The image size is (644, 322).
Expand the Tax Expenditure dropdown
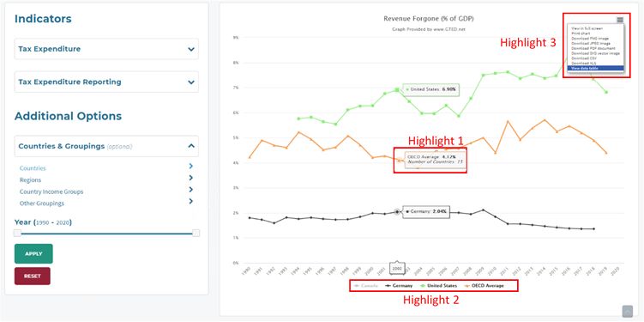pos(106,49)
